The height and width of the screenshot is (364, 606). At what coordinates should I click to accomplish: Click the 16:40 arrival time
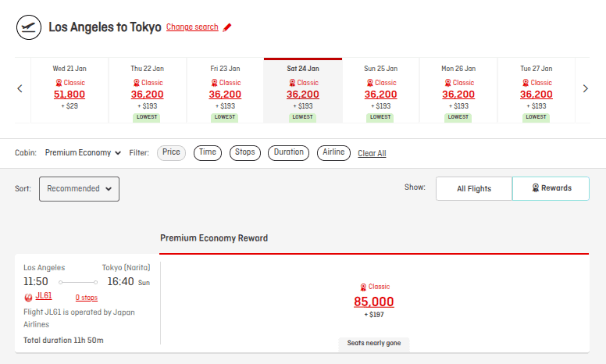120,281
